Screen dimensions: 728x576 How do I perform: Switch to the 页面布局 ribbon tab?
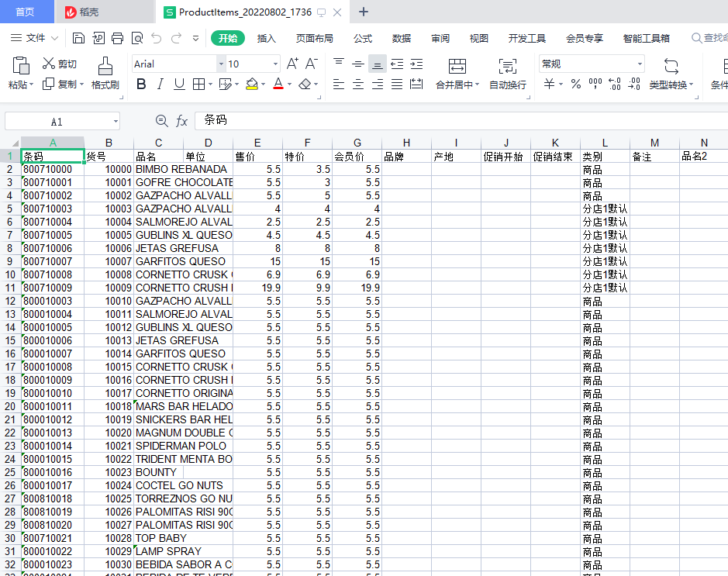(314, 38)
